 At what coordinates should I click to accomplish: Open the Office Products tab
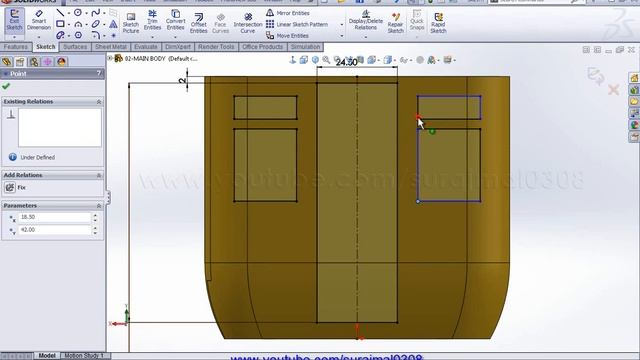pos(262,47)
